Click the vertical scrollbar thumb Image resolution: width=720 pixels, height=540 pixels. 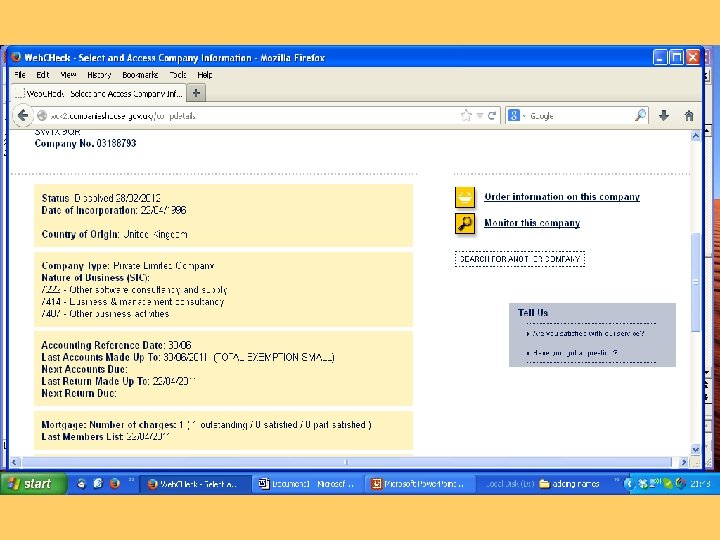point(695,282)
